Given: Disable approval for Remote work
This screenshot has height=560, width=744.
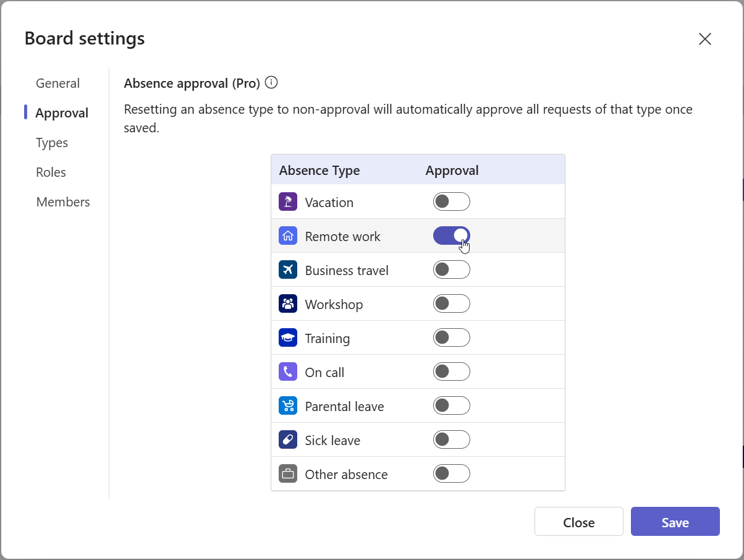Looking at the screenshot, I should 452,235.
